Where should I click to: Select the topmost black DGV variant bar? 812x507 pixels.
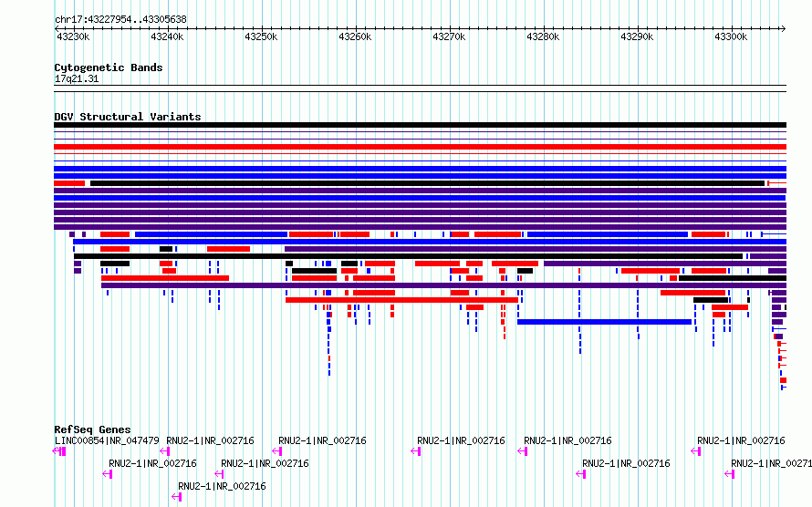[x=420, y=125]
